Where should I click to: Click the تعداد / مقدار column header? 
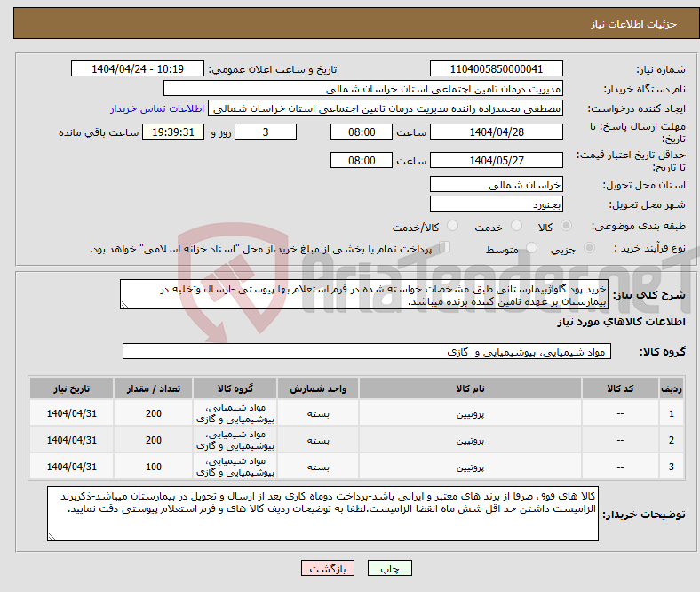click(x=153, y=388)
